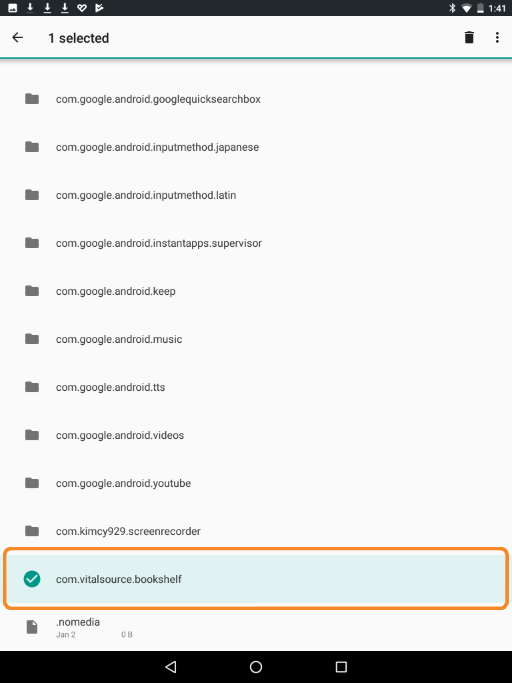Select com.google.android.tts folder
Image resolution: width=512 pixels, height=683 pixels.
point(256,387)
